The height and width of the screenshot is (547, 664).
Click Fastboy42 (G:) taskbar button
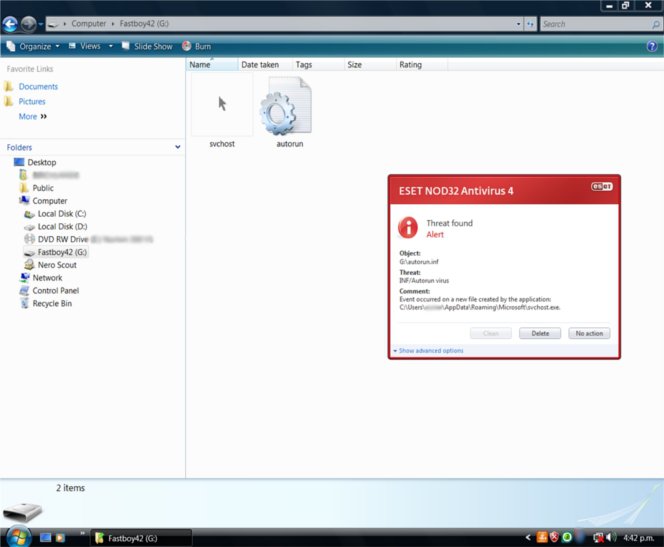click(141, 538)
